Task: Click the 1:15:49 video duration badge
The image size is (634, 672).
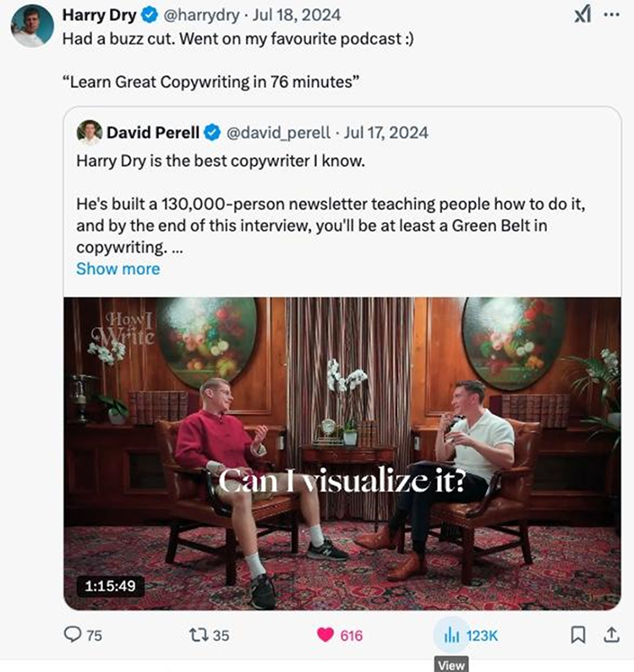Action: [x=110, y=584]
